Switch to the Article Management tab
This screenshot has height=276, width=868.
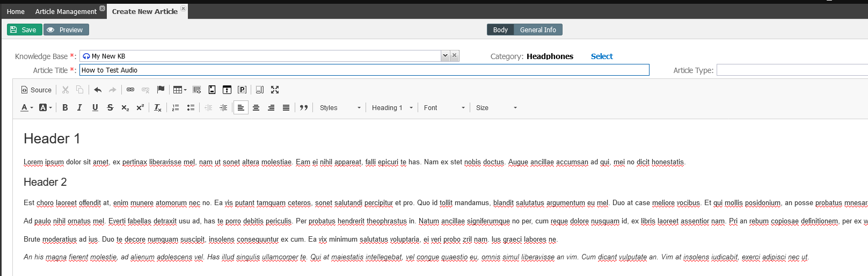click(x=65, y=11)
